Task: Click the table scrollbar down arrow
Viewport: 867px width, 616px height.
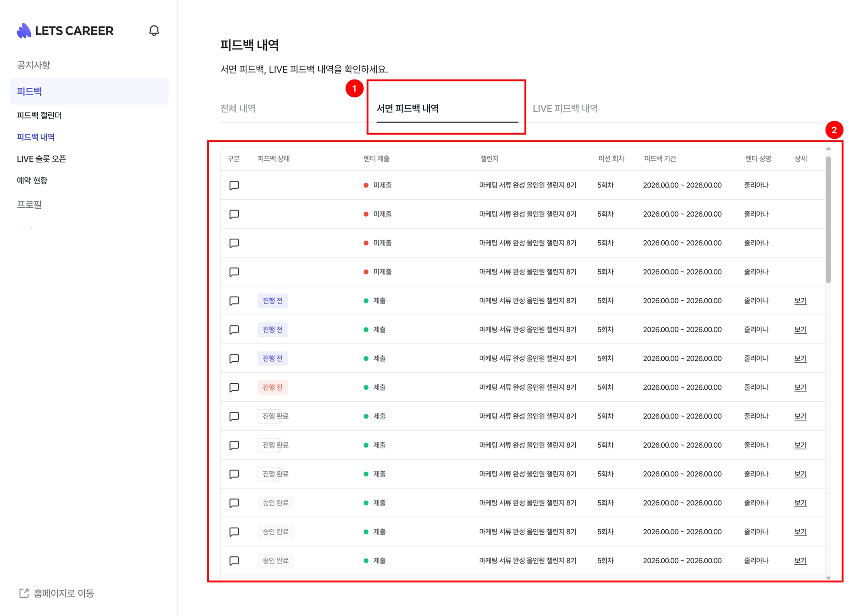Action: pyautogui.click(x=828, y=578)
